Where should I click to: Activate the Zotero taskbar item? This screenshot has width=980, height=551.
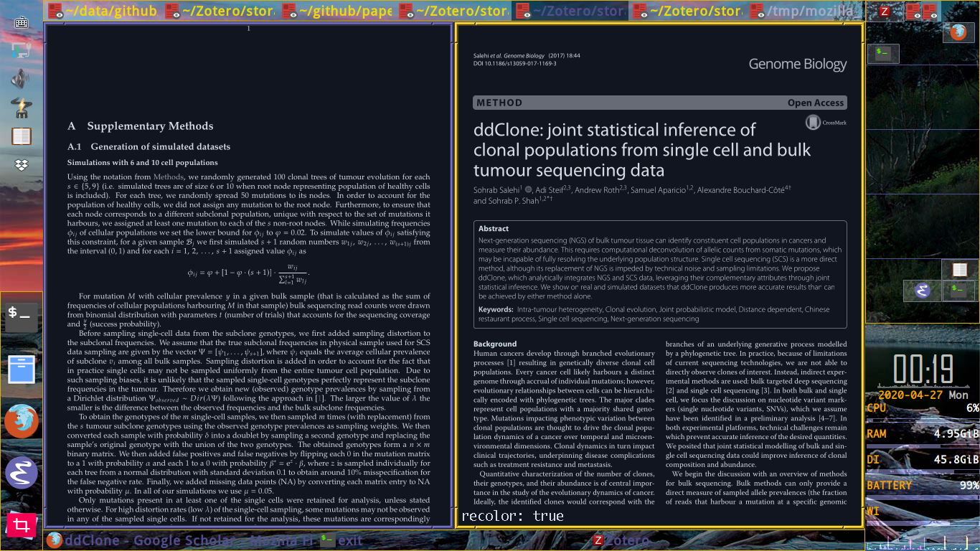621,540
